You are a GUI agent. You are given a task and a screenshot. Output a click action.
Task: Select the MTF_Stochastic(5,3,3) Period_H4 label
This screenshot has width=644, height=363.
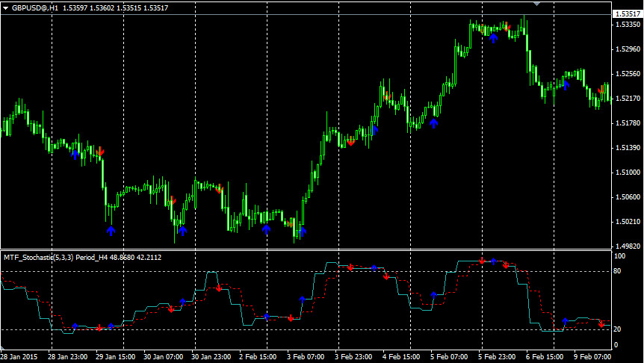click(56, 258)
